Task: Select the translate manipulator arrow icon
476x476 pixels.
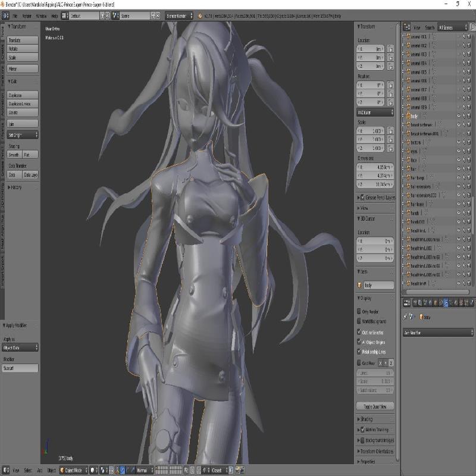Action: [x=123, y=470]
